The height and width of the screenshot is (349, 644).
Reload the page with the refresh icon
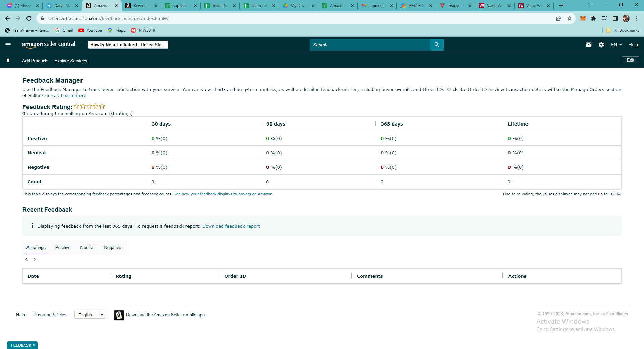tap(29, 18)
